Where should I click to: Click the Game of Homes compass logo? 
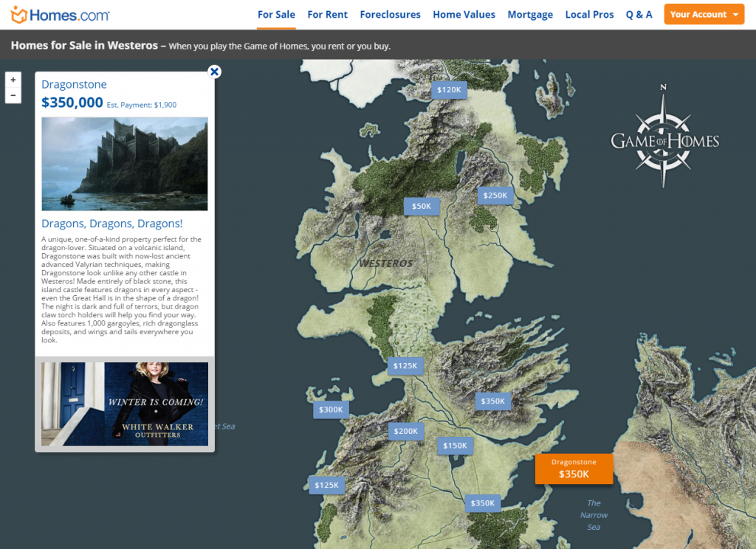pos(664,137)
